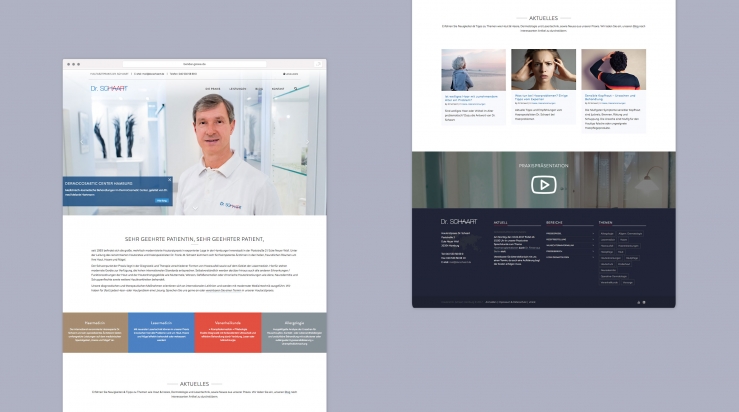This screenshot has height=412, width=739.
Task: Click the Dr. Schaart logo in header
Action: [x=110, y=89]
